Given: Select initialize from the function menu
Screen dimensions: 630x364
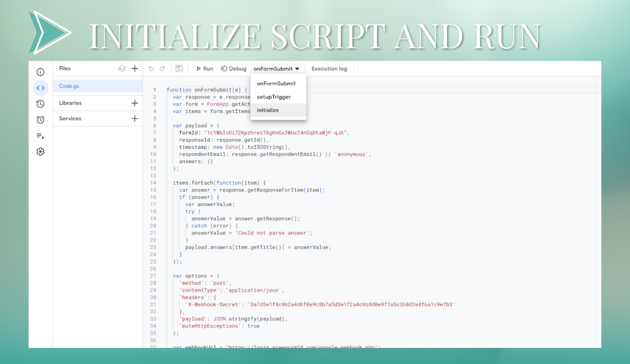Looking at the screenshot, I should coord(267,110).
